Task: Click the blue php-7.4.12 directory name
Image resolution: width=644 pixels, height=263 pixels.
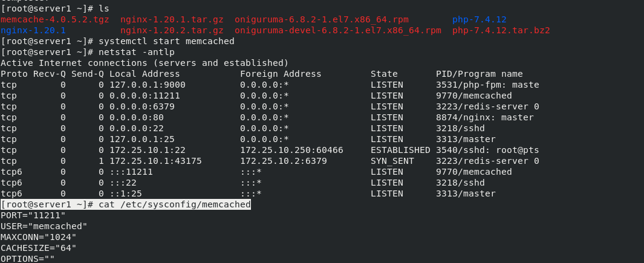Action: (480, 20)
